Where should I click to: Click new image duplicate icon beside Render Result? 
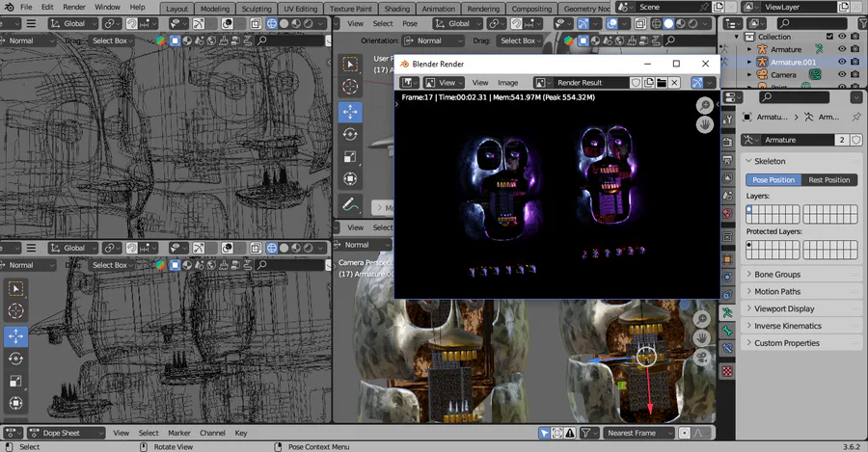[x=649, y=83]
